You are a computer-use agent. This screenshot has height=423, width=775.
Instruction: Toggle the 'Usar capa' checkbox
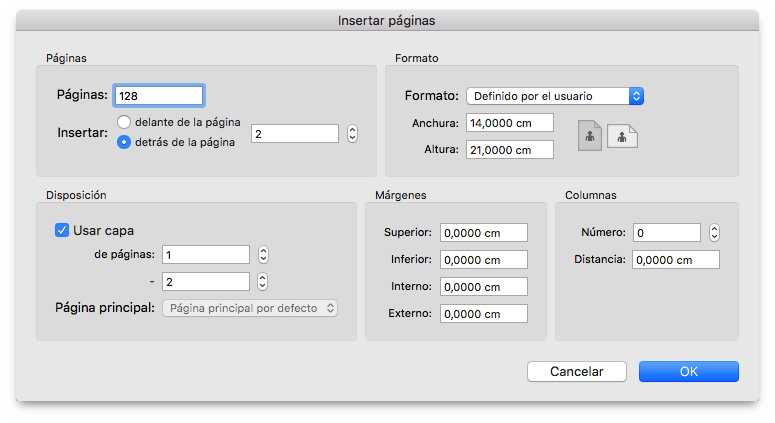62,230
